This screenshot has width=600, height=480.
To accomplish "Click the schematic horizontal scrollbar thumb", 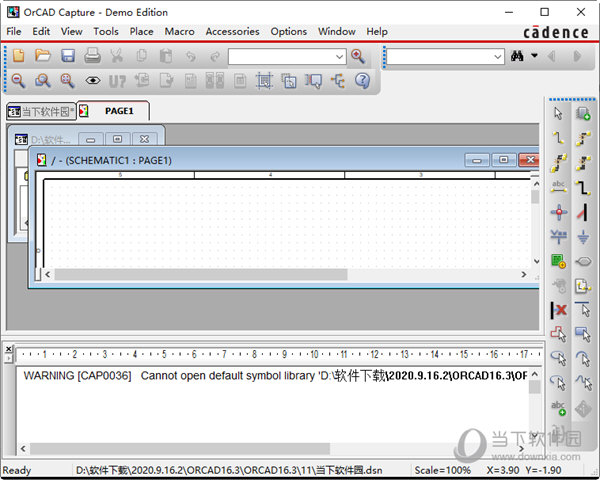I will tap(201, 274).
